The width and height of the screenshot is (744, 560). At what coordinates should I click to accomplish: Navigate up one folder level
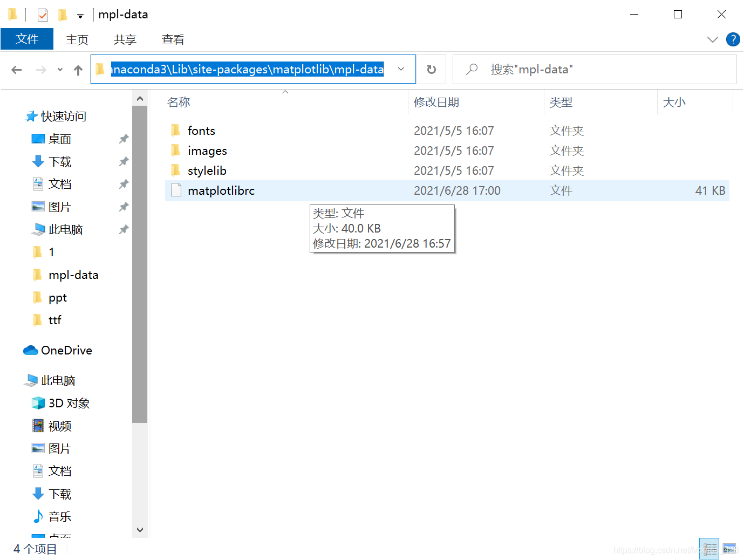(x=78, y=70)
